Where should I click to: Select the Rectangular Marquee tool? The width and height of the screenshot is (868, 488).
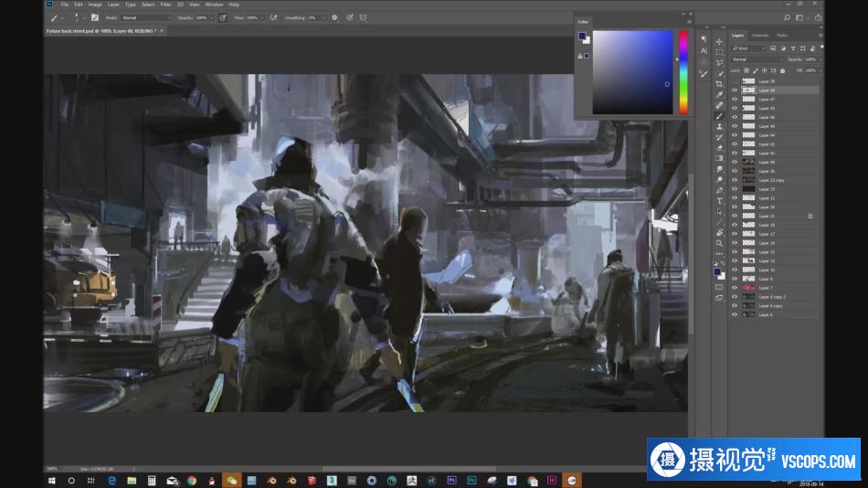click(x=719, y=53)
